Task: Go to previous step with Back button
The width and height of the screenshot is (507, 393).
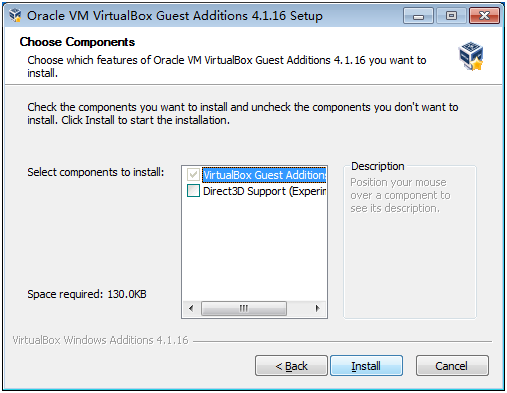Action: pos(291,366)
